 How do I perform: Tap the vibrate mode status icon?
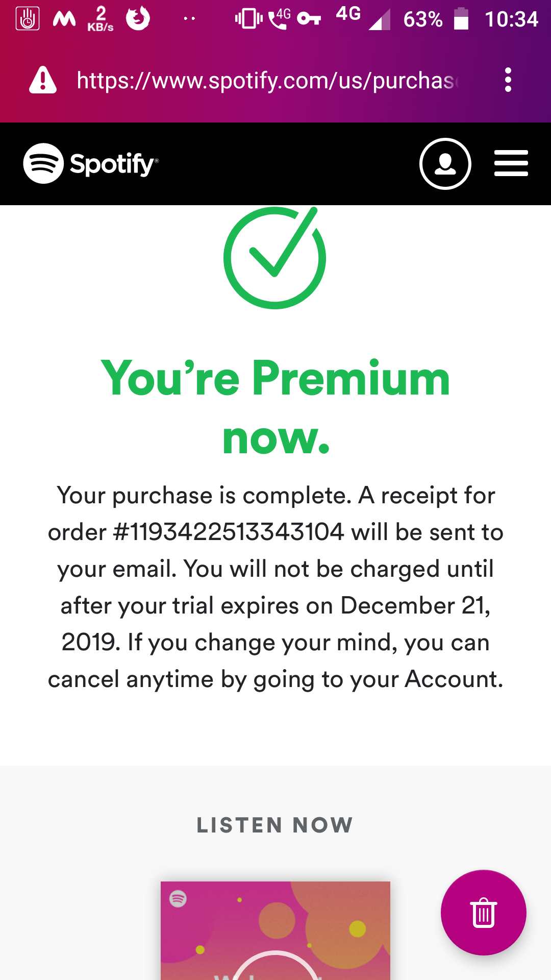(248, 19)
